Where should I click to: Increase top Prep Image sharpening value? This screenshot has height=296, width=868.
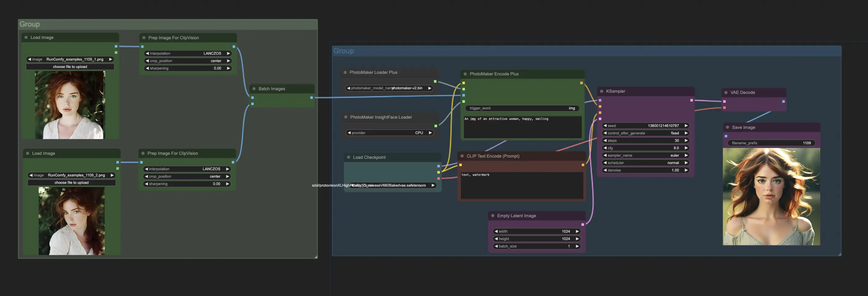pyautogui.click(x=228, y=68)
